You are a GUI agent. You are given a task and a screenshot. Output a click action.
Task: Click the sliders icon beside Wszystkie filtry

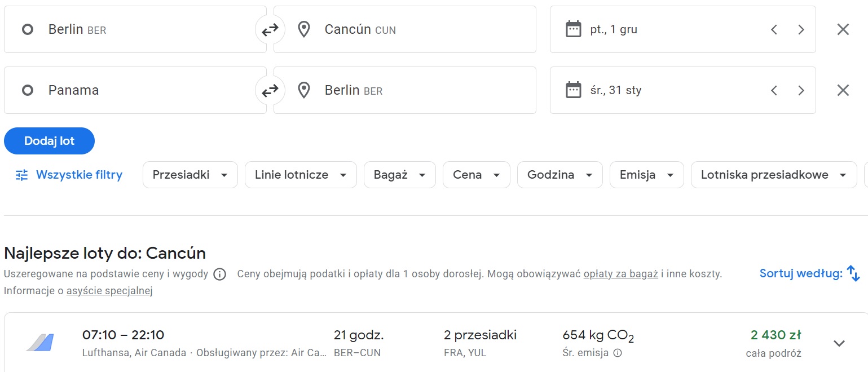click(22, 175)
